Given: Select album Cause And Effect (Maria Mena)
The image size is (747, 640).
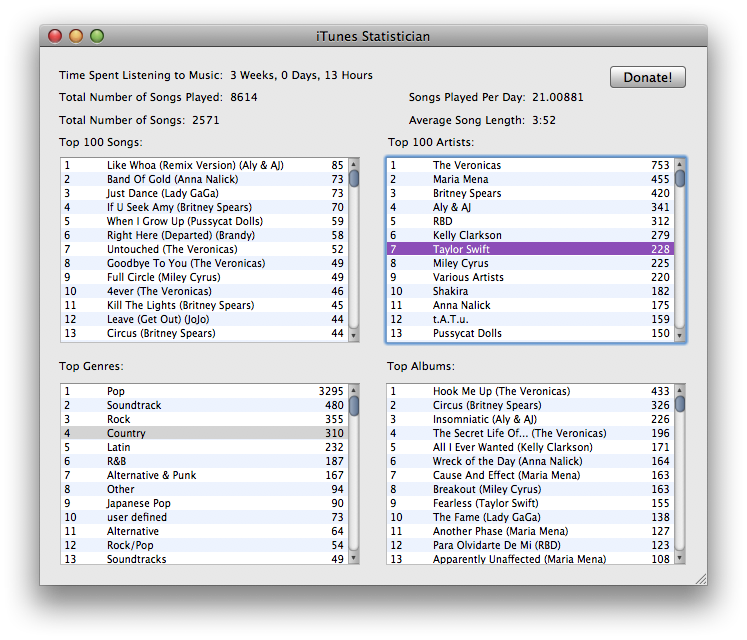Looking at the screenshot, I should [x=531, y=475].
